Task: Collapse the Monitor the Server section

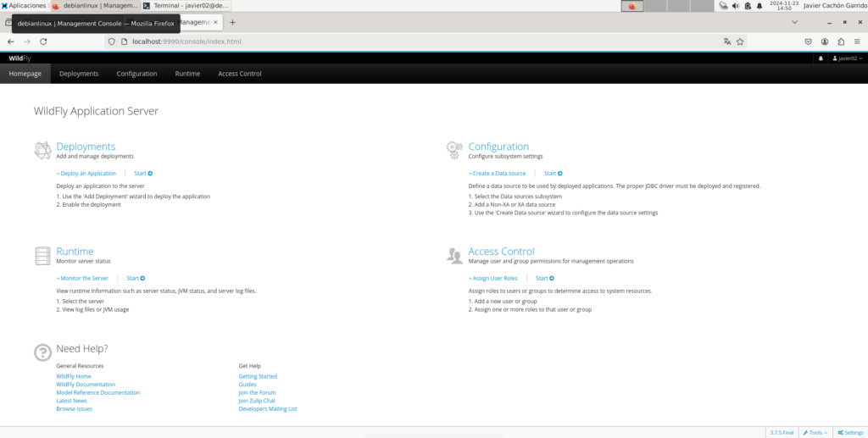Action: coord(82,278)
